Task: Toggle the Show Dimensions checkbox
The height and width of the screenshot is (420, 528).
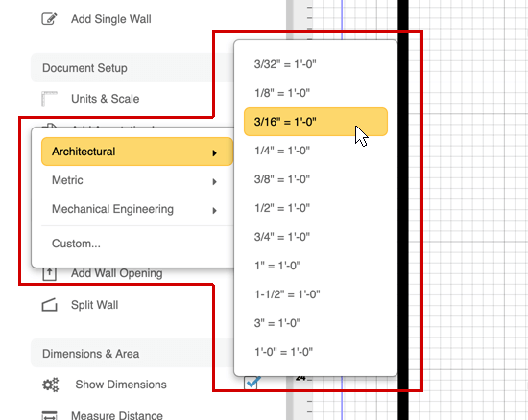Action: click(x=252, y=383)
